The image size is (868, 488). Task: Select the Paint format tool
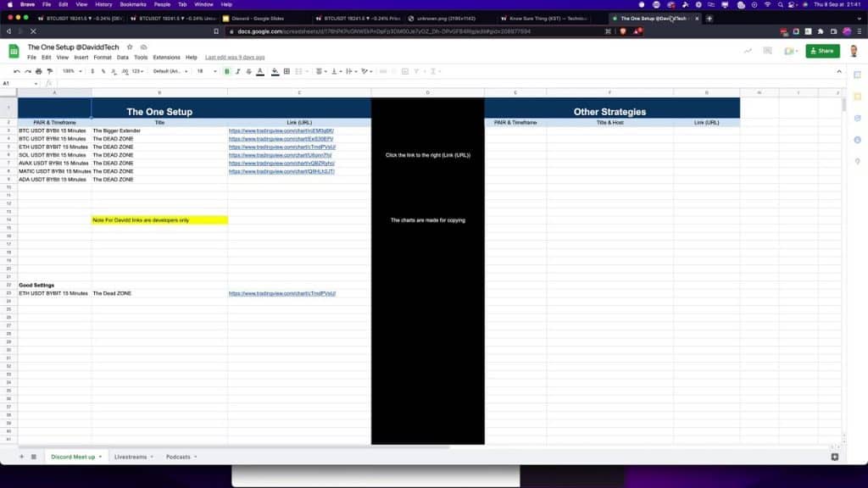(50, 71)
